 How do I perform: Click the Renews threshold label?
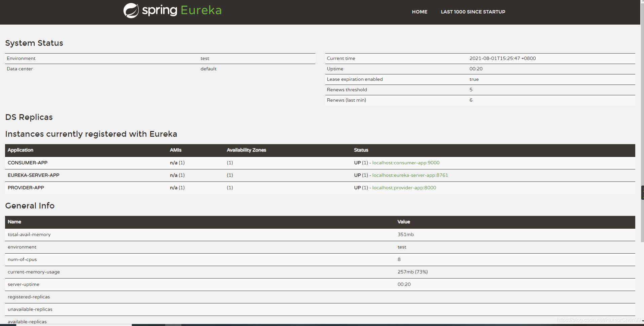pyautogui.click(x=347, y=90)
